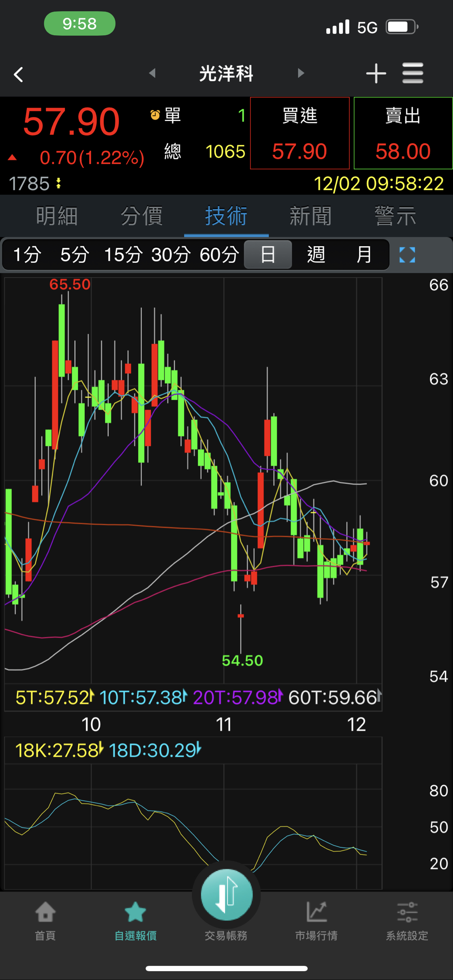This screenshot has width=453, height=980.
Task: Tap the price alarm clock icon
Action: click(x=155, y=115)
